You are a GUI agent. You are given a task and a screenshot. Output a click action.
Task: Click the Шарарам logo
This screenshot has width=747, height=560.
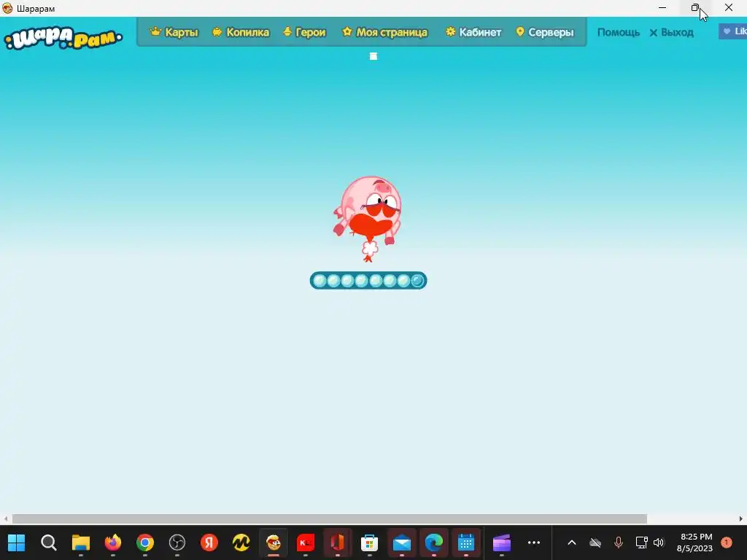63,38
